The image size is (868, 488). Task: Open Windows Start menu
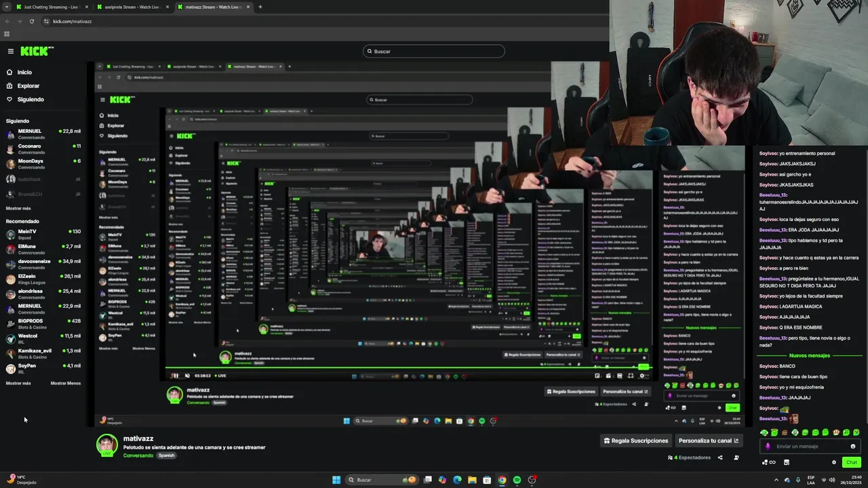click(336, 480)
